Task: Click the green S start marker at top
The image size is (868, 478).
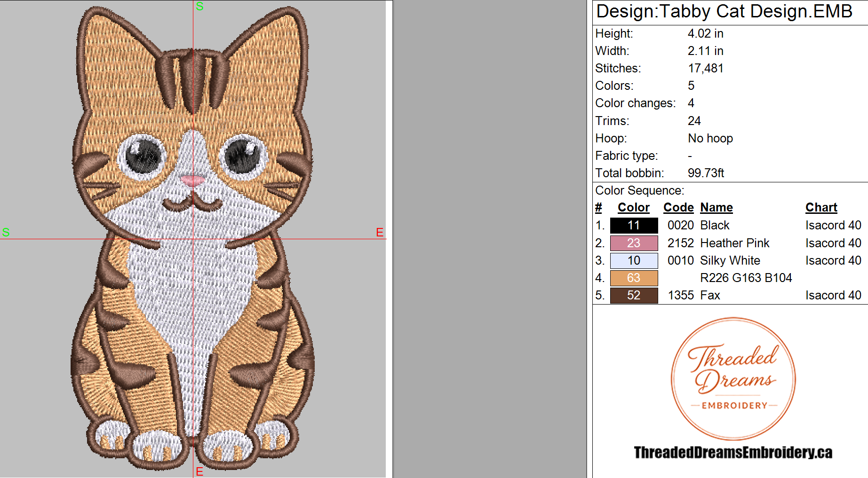Action: (199, 6)
